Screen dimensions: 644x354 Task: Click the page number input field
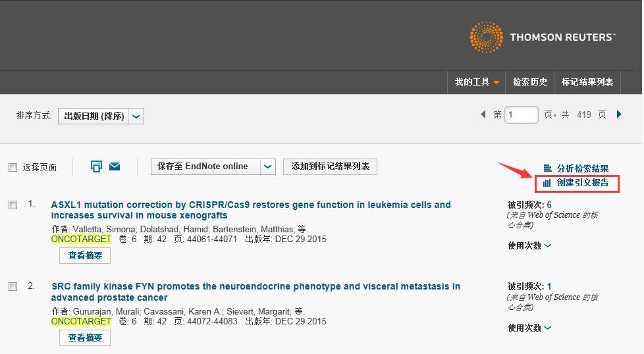click(x=522, y=115)
